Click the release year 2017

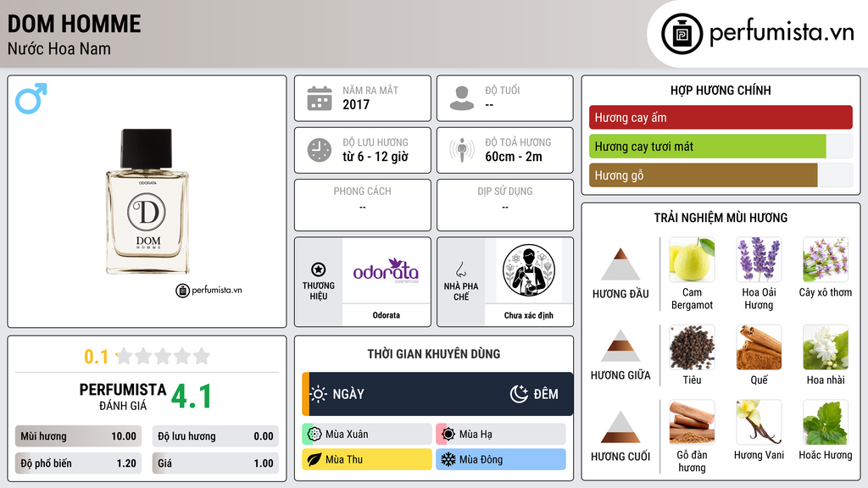click(x=356, y=104)
